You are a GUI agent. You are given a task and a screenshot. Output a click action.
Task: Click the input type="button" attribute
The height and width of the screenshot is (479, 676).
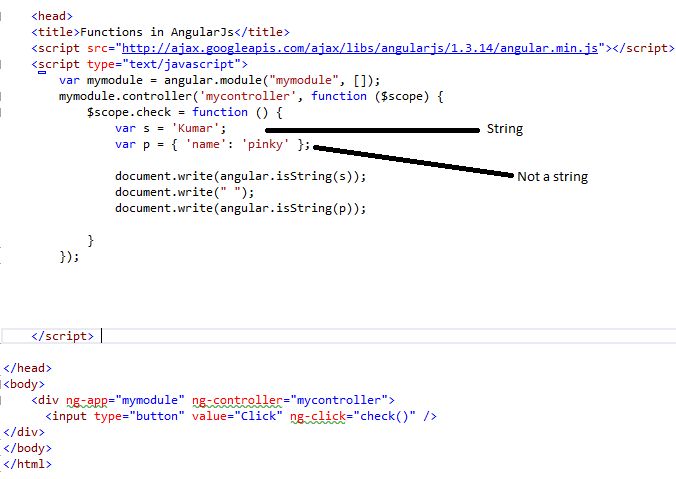139,416
